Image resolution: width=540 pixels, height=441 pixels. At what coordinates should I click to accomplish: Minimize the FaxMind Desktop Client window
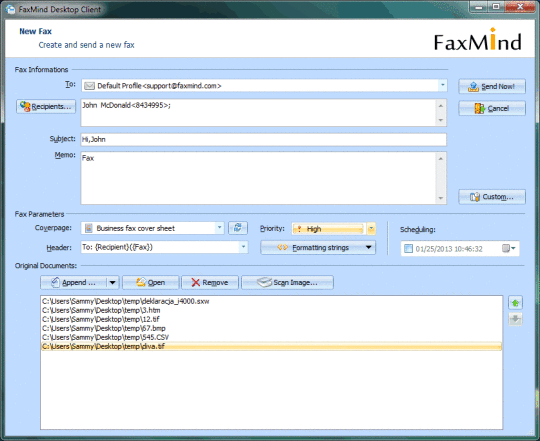click(479, 7)
